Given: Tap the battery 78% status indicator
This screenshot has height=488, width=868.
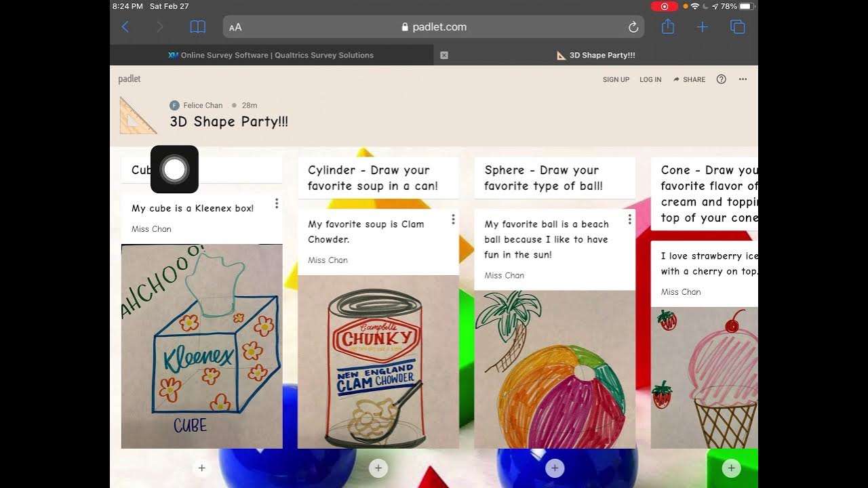Looking at the screenshot, I should [x=738, y=6].
